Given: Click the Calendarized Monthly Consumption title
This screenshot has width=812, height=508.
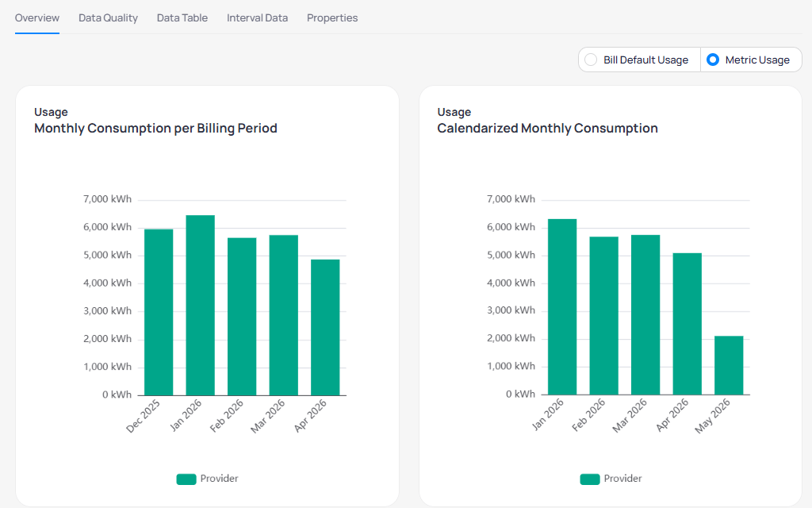Looking at the screenshot, I should (547, 128).
